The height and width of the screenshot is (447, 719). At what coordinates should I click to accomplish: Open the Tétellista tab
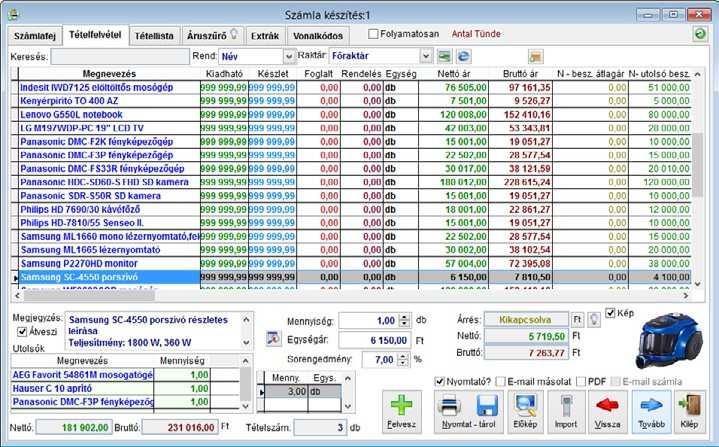pos(154,36)
